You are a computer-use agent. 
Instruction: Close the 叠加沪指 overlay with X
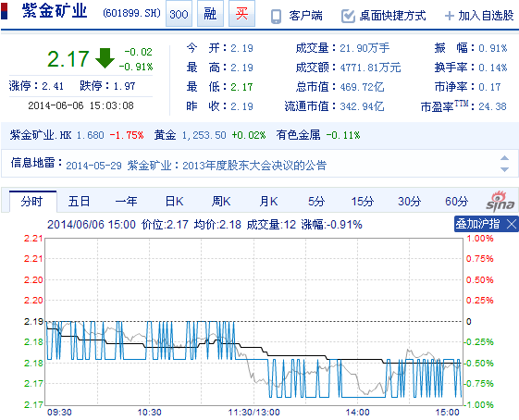click(512, 225)
